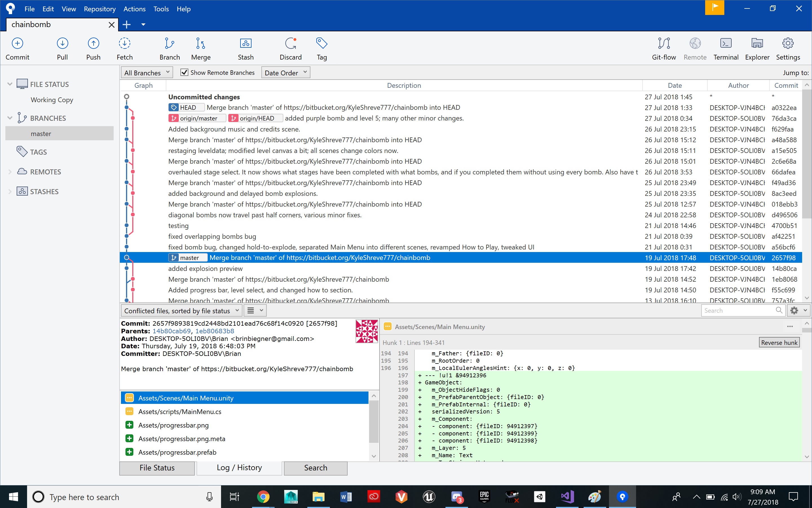The height and width of the screenshot is (508, 812).
Task: Open Settings from the toolbar
Action: point(788,48)
